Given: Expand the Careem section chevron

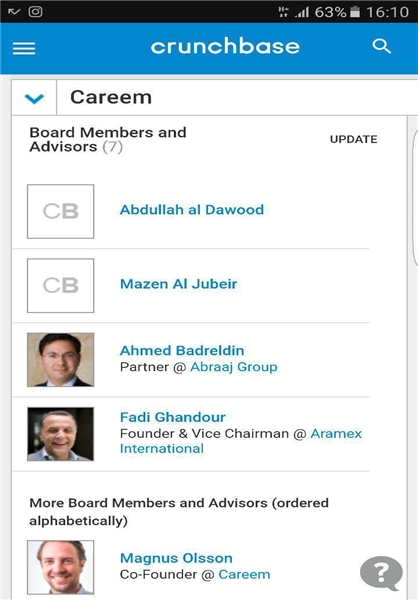Looking at the screenshot, I should [34, 98].
